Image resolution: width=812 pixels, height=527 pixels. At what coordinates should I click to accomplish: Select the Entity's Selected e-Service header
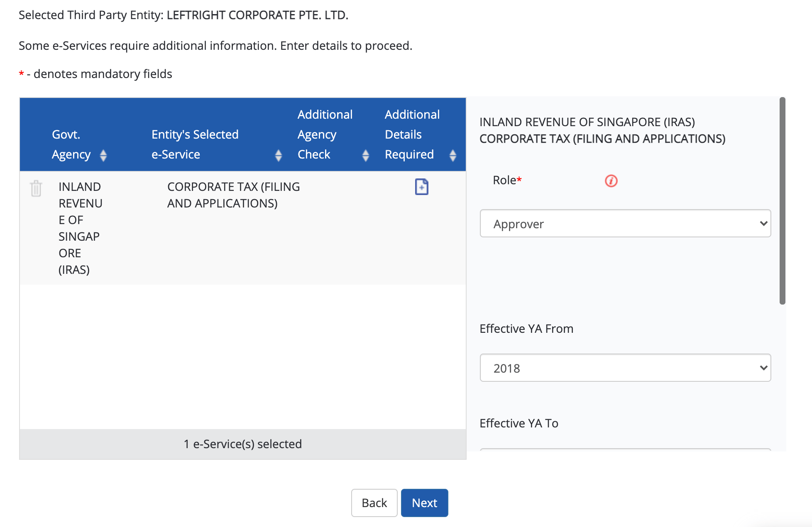click(195, 144)
